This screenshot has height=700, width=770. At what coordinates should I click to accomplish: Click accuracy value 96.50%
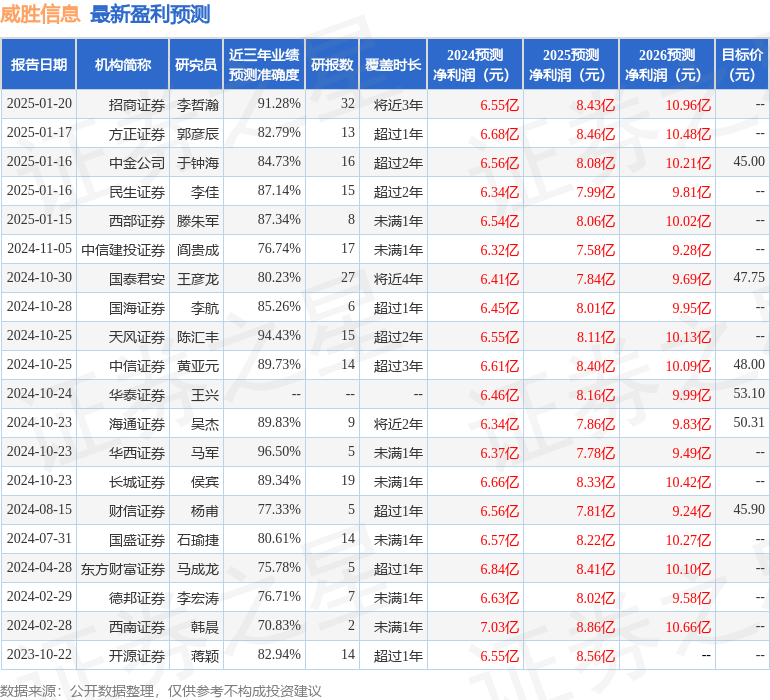(x=279, y=451)
